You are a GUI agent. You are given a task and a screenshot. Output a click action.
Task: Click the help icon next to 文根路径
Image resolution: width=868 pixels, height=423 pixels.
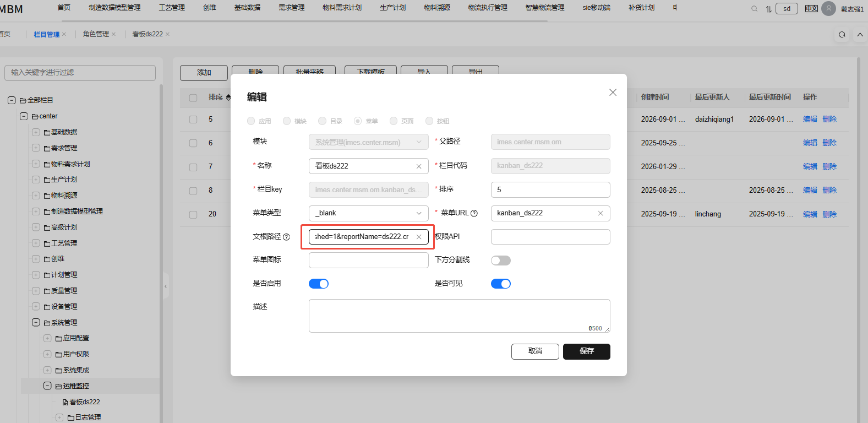[286, 237]
